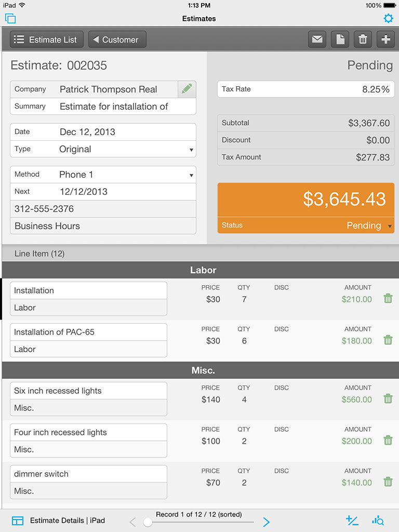
Task: Go back to Customer
Action: coord(117,39)
